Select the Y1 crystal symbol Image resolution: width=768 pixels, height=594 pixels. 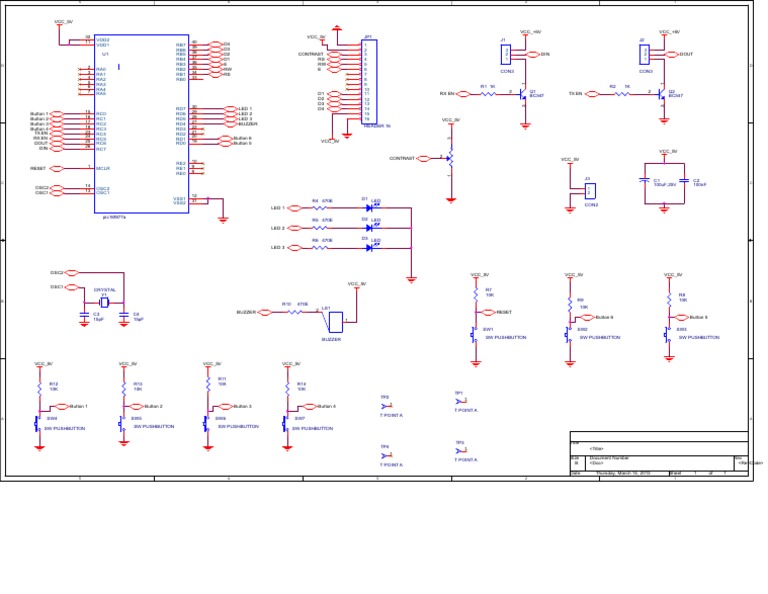pos(104,303)
